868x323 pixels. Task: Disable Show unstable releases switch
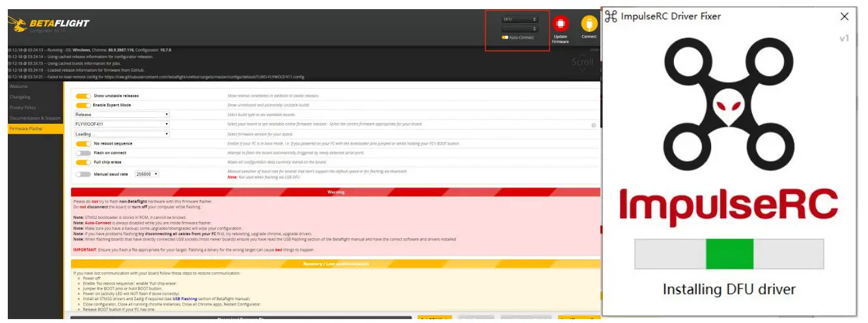tap(83, 96)
